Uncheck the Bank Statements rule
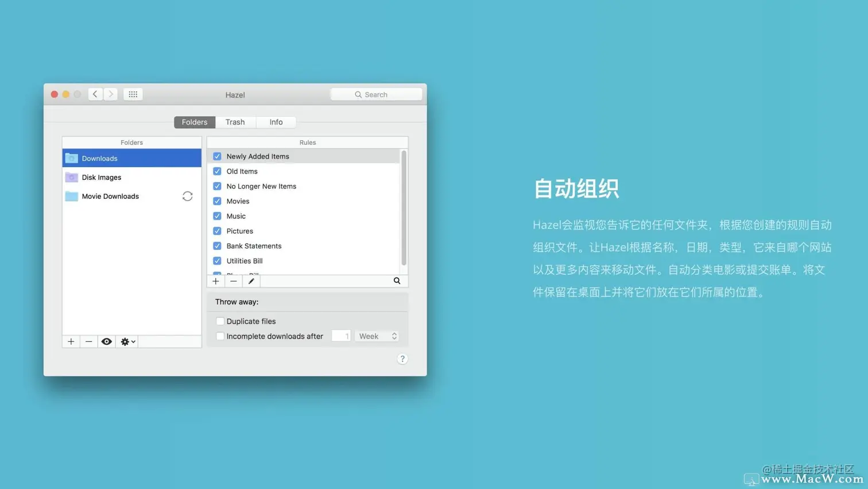 [217, 246]
